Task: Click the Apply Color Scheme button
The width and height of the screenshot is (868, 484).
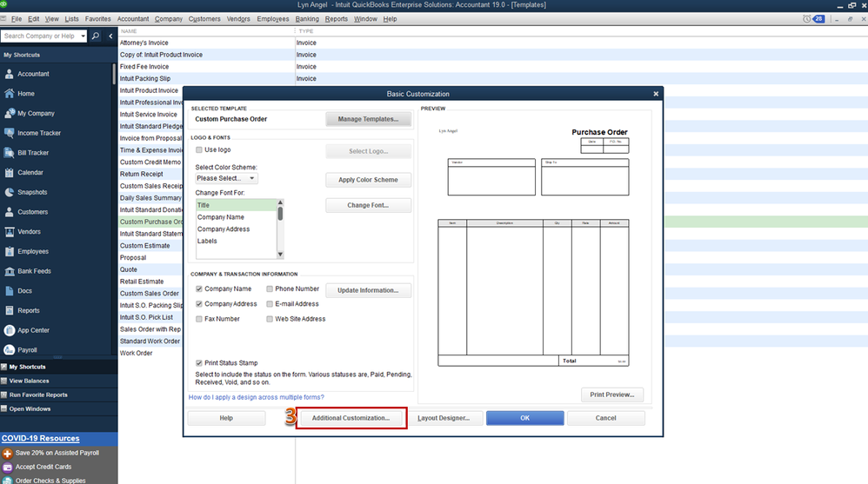Action: coord(368,180)
